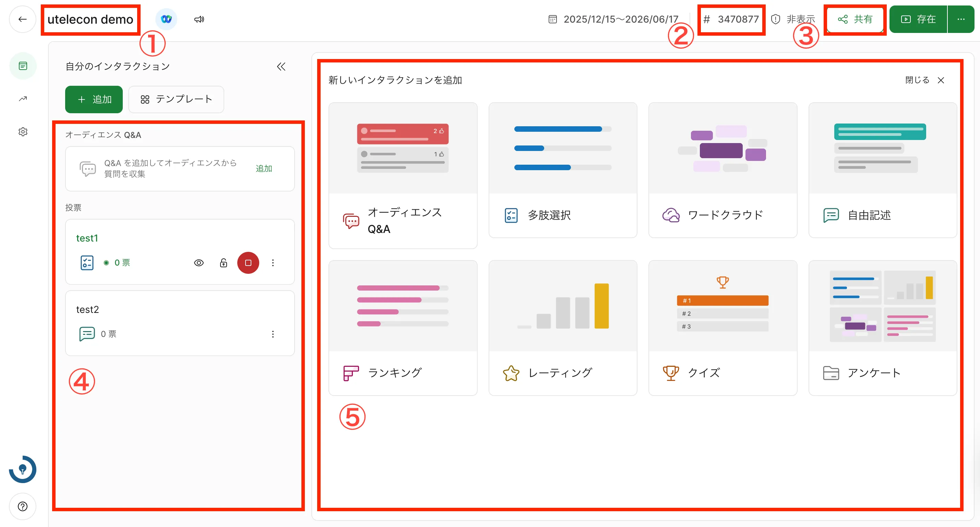Open the more options next to 存在
Screen dimensions: 980x527
[960, 19]
